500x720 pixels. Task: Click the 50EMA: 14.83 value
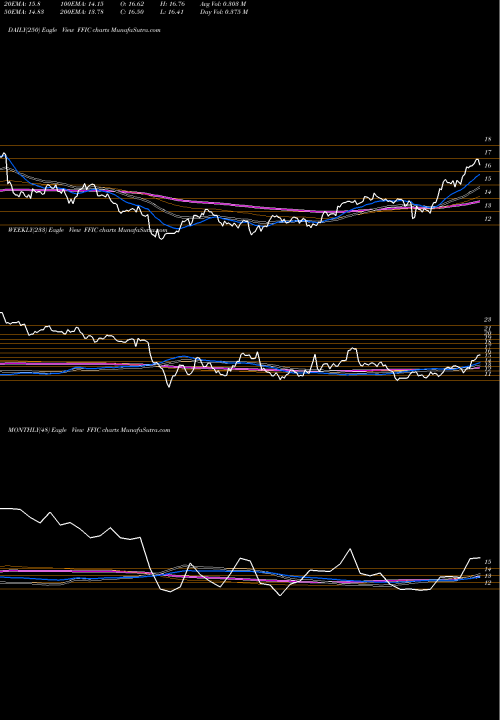[x=23, y=12]
